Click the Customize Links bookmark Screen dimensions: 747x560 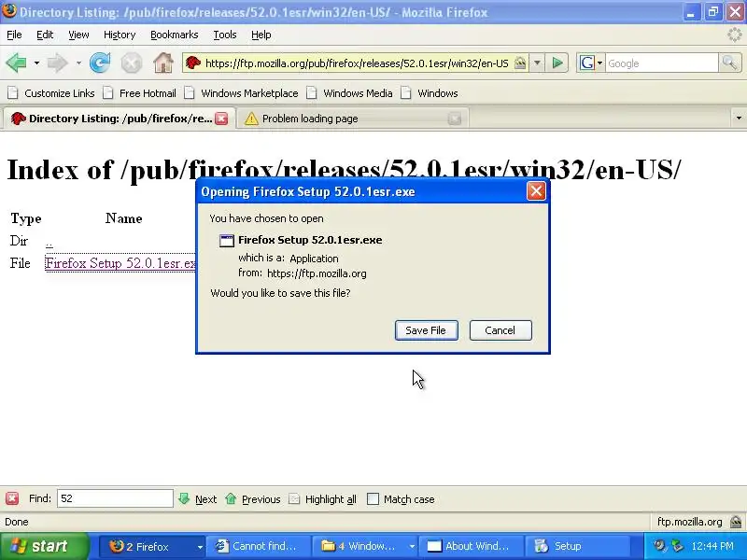51,92
